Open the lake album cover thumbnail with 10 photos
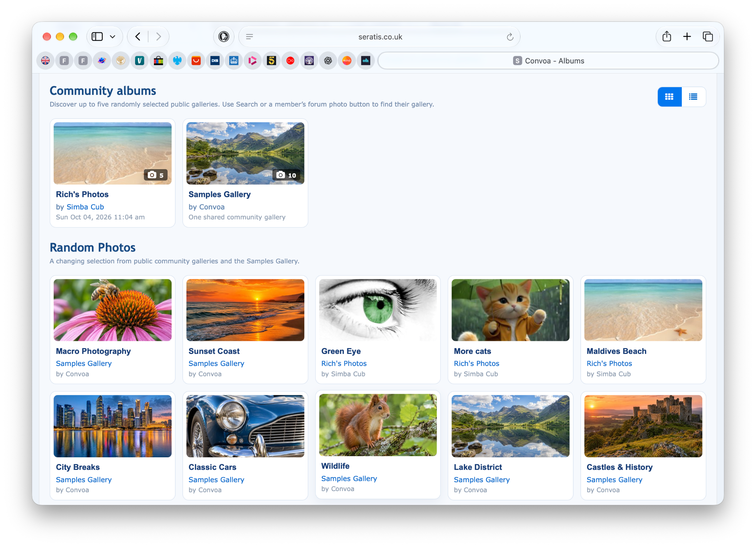 [245, 153]
